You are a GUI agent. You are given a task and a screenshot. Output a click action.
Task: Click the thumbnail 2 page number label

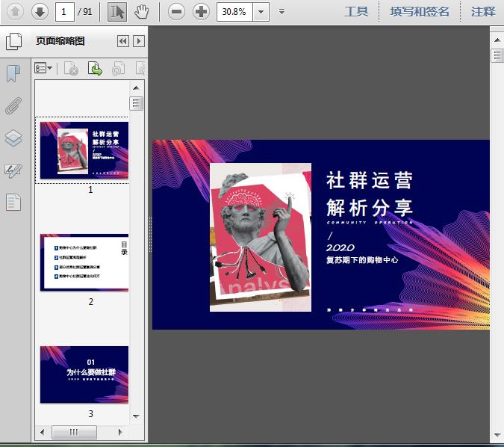[x=91, y=301]
